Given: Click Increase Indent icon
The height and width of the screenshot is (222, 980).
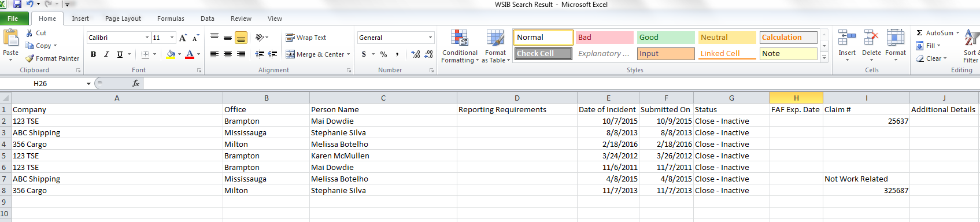Looking at the screenshot, I should point(273,54).
